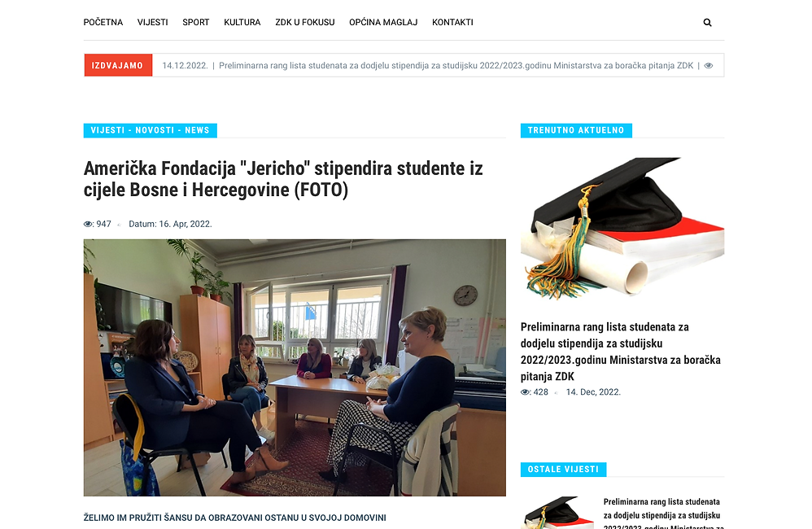Open Američka Fondacija "Jericho" article title
The height and width of the screenshot is (529, 812).
pyautogui.click(x=283, y=179)
